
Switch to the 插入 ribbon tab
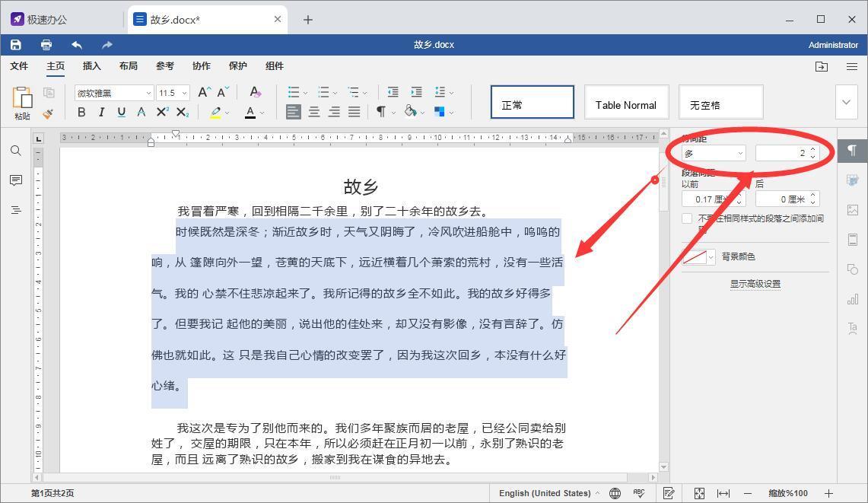[x=91, y=66]
